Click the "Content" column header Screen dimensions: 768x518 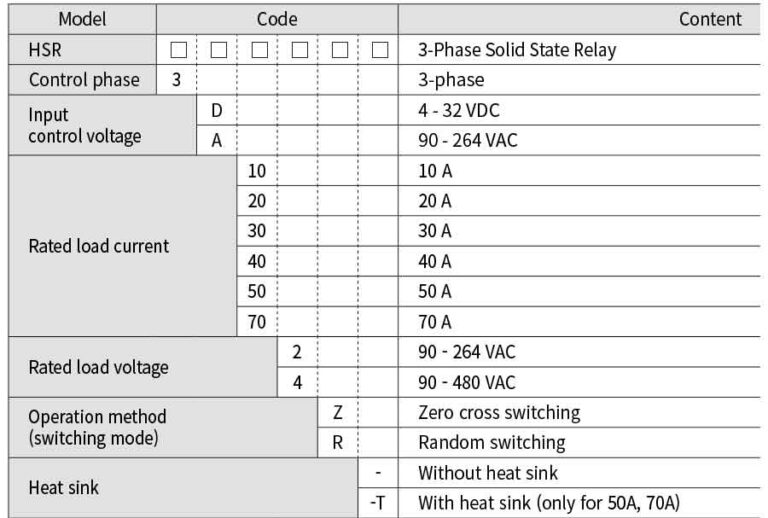(710, 19)
